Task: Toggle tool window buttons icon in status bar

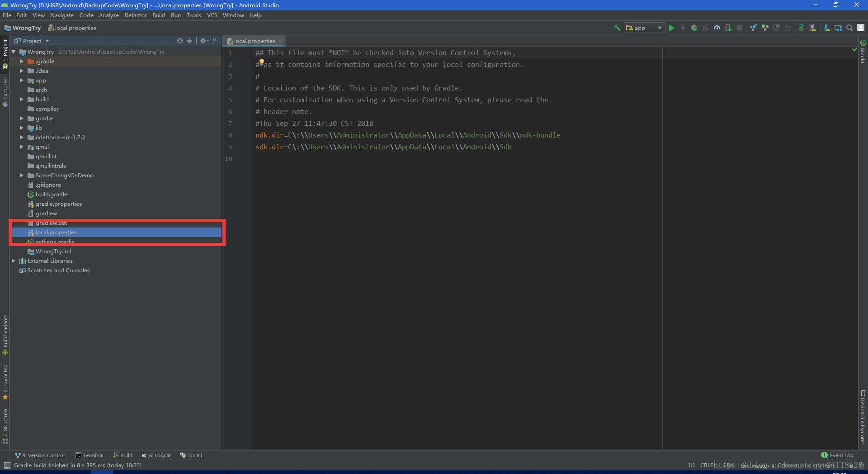Action: point(7,465)
